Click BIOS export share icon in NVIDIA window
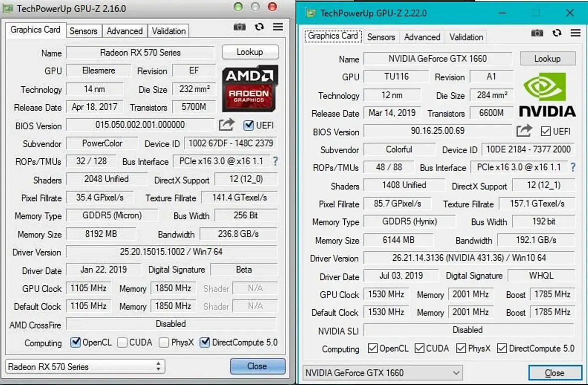 point(524,131)
